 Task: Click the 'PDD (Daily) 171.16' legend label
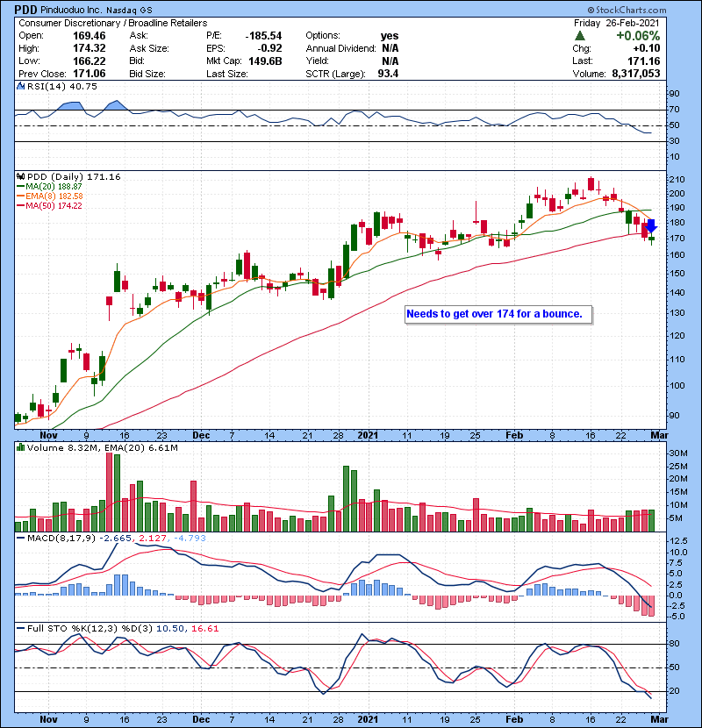pyautogui.click(x=74, y=177)
